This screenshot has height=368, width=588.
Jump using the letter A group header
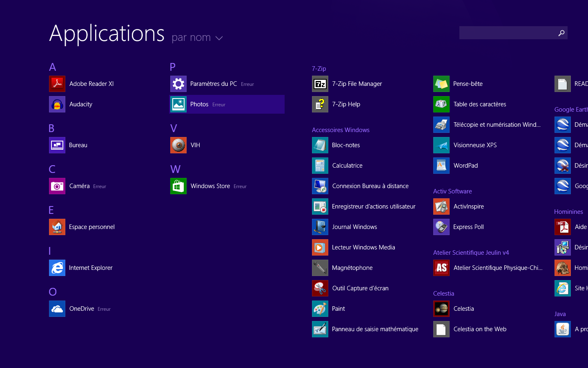tap(53, 67)
